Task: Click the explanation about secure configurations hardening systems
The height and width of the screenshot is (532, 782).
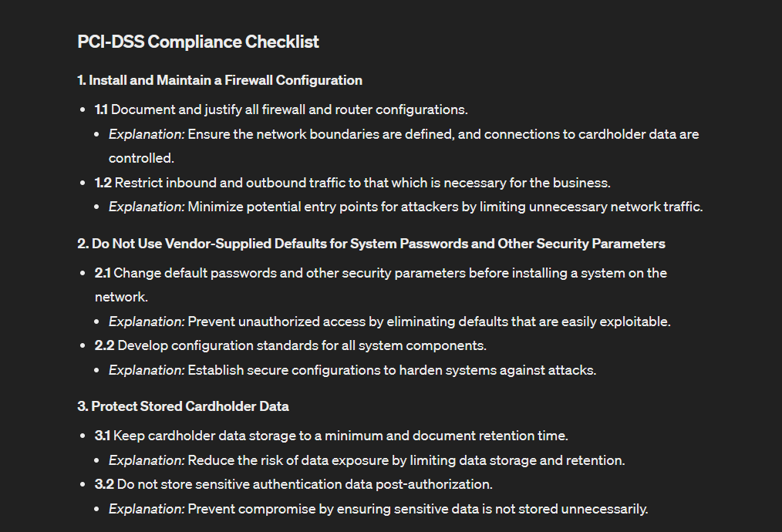Action: [352, 370]
